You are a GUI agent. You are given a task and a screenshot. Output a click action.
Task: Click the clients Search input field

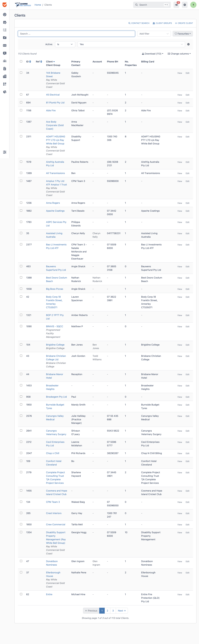tap(76, 34)
